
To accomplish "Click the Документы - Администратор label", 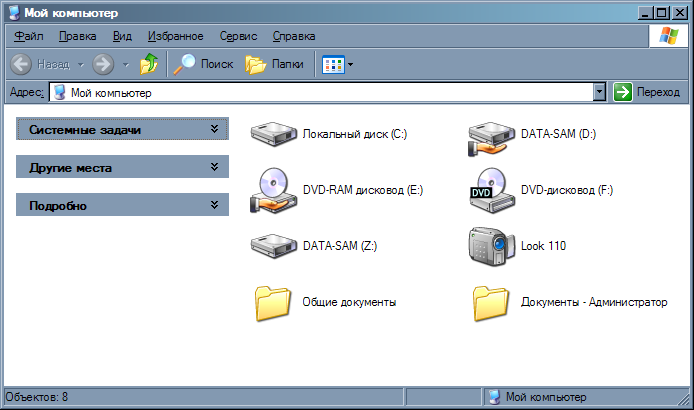I will [594, 302].
